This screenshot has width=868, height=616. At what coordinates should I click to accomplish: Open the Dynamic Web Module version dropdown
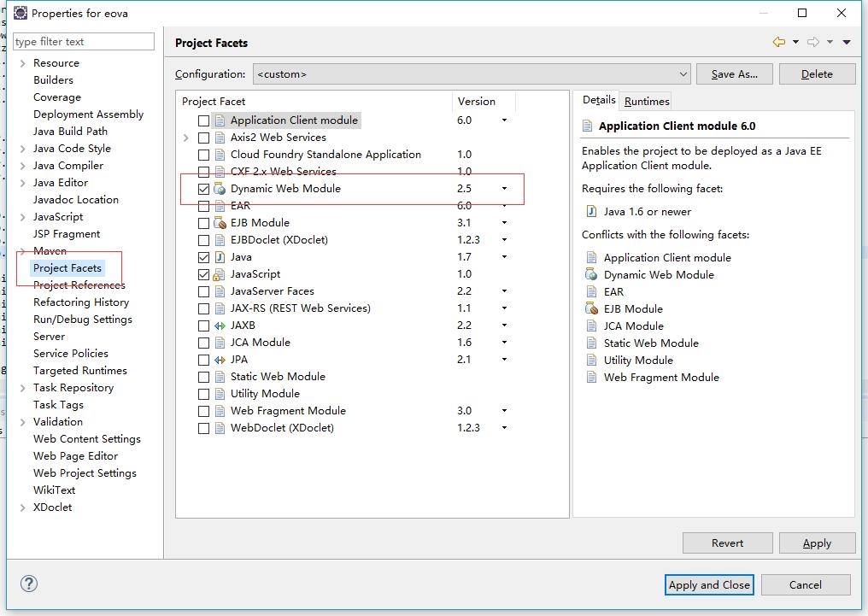coord(503,189)
